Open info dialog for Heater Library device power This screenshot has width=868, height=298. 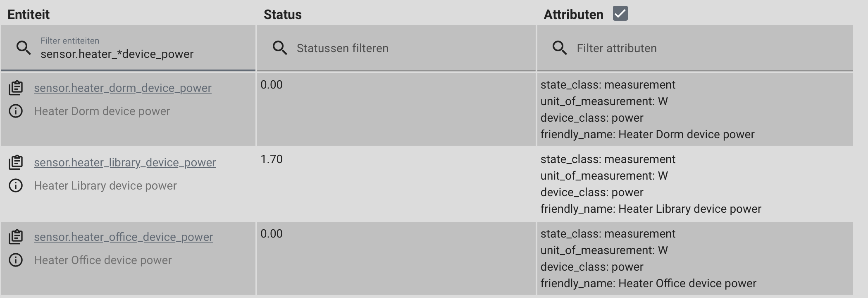tap(16, 185)
